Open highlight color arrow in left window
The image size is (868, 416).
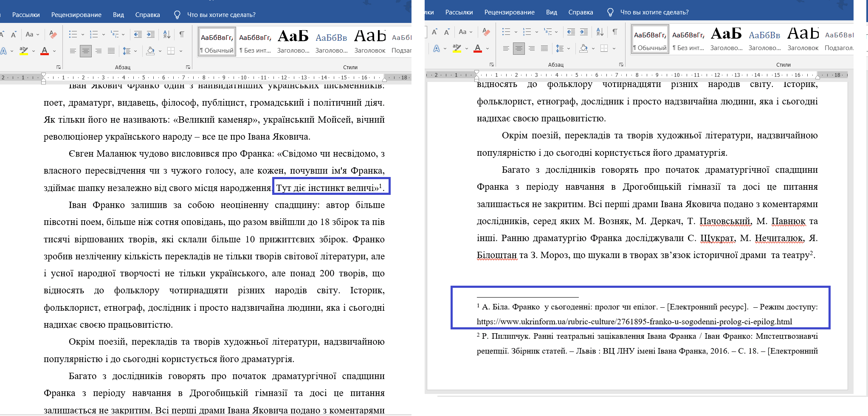click(33, 51)
